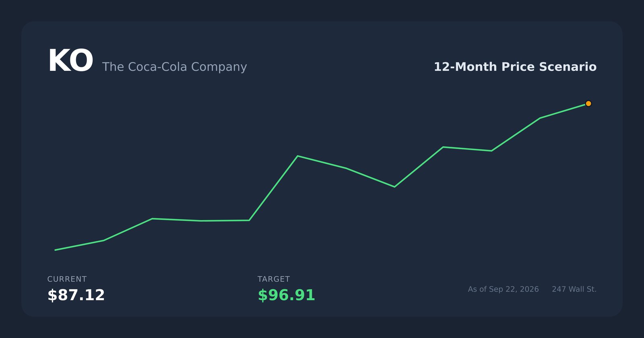The height and width of the screenshot is (338, 644).
Task: Click the dip after the mid-chart peak
Action: pos(394,187)
